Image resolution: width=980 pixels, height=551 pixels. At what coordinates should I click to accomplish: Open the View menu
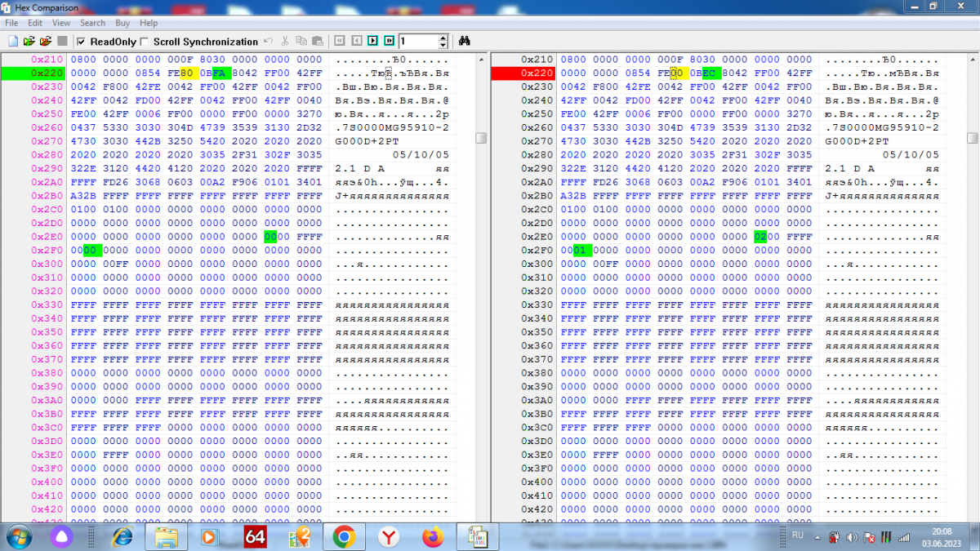[61, 23]
